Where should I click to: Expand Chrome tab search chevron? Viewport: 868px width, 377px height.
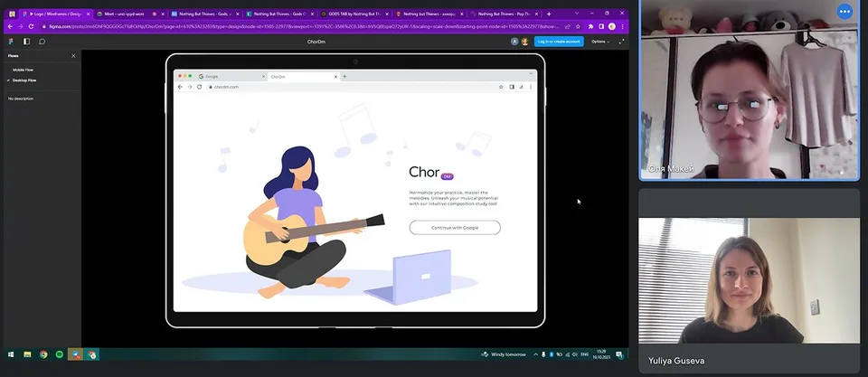[576, 14]
